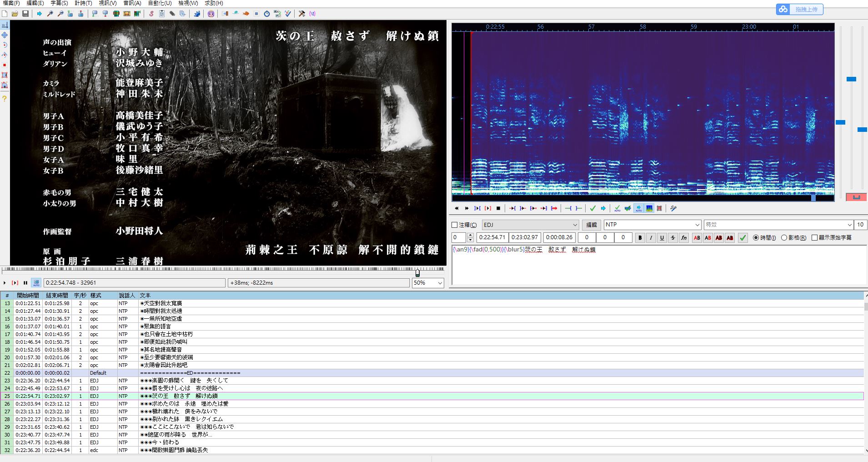
Task: Toggle strikethrough formatting S button
Action: (673, 237)
